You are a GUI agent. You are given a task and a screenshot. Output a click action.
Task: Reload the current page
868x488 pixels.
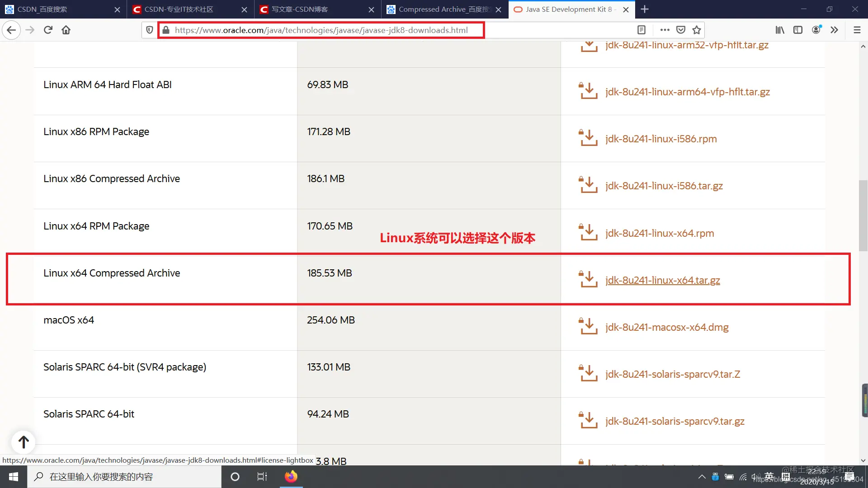pyautogui.click(x=48, y=30)
